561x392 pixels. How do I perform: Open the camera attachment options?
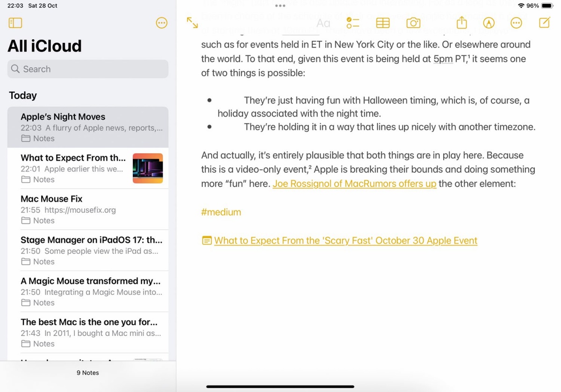click(413, 23)
